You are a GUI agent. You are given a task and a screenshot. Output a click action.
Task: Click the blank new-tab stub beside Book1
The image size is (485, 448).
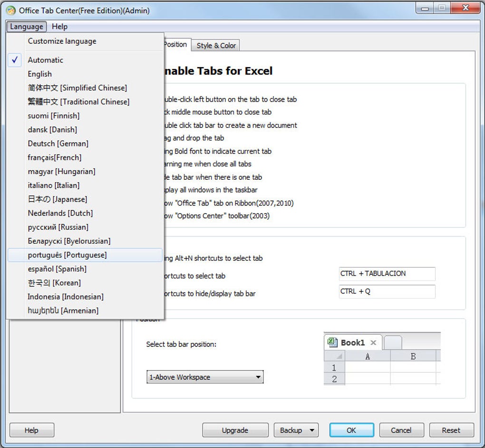pos(393,342)
